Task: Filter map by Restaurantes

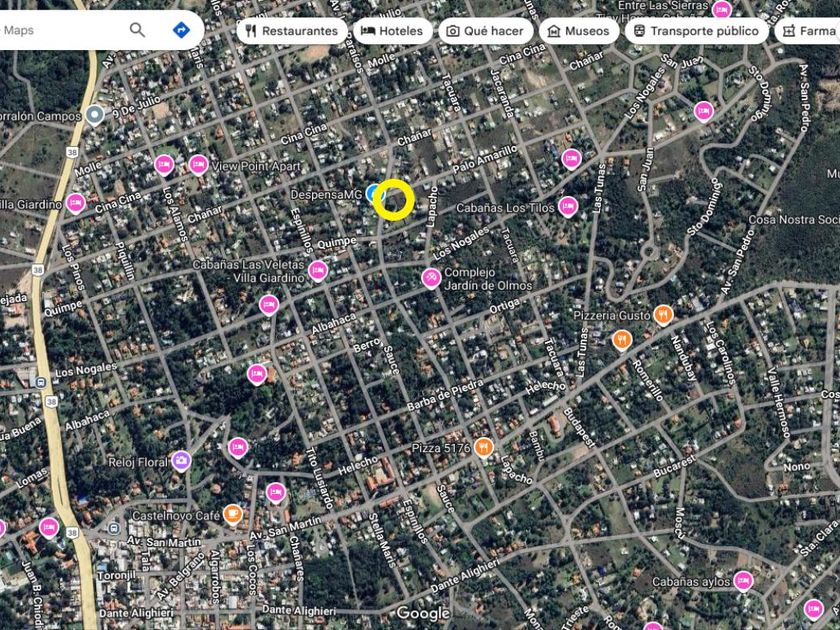Action: click(x=291, y=31)
